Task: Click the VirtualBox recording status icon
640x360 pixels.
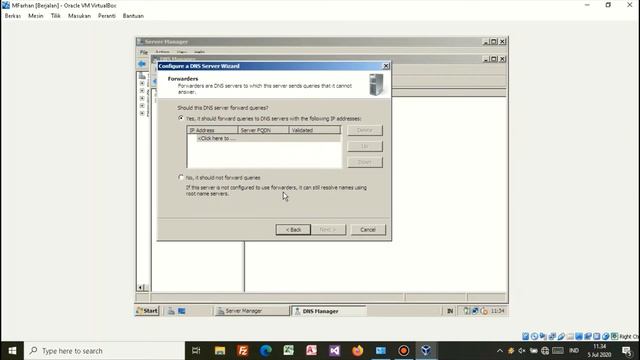Action: [x=588, y=336]
